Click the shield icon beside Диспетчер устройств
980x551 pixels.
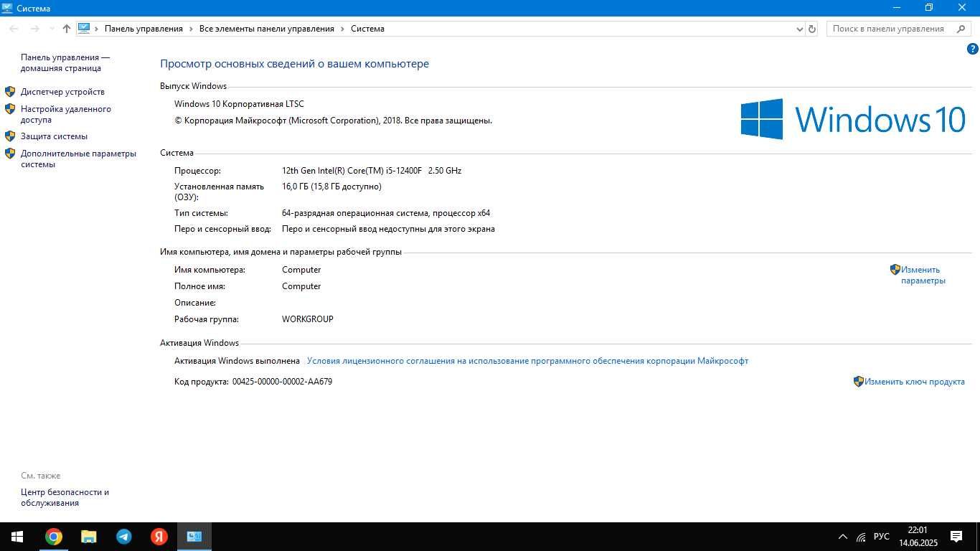coord(10,92)
